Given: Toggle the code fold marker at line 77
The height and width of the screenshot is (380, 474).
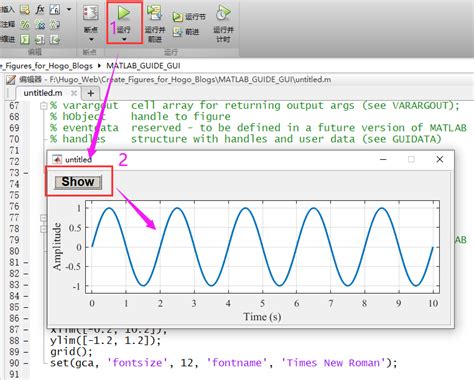Looking at the screenshot, I should [x=43, y=218].
